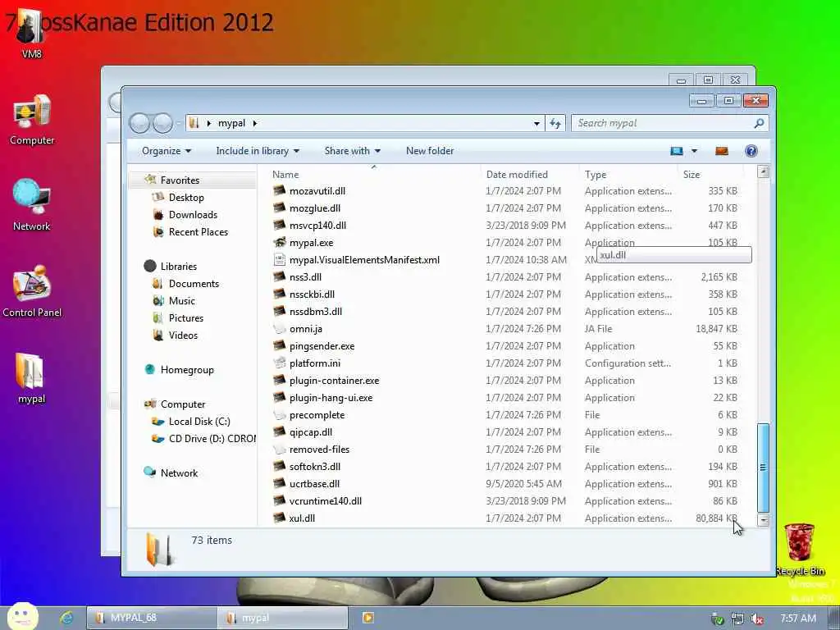This screenshot has height=630, width=840.
Task: Select the omni.ja file icon
Action: 279,328
